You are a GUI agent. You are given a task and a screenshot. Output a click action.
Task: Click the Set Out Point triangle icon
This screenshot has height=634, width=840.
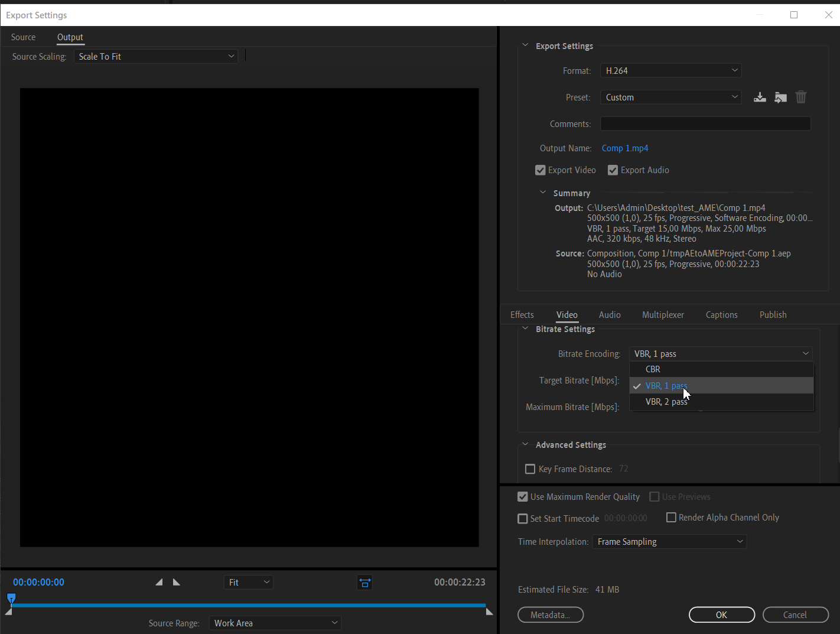[x=176, y=582]
